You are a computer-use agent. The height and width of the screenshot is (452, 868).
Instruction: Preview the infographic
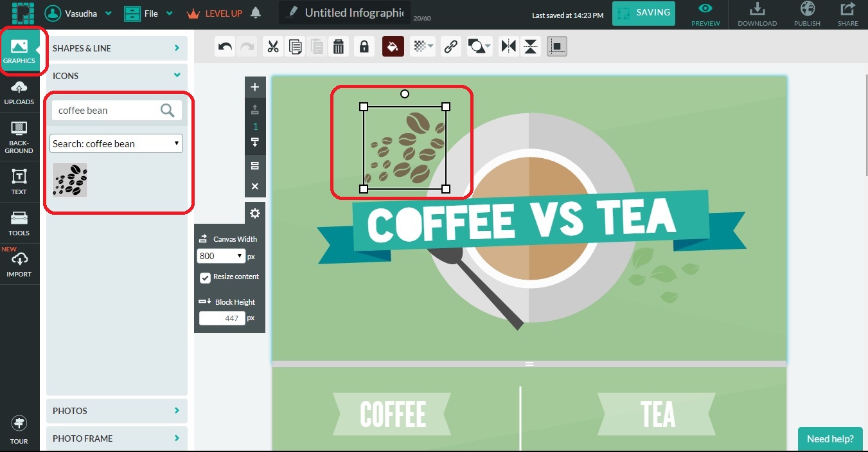click(705, 14)
